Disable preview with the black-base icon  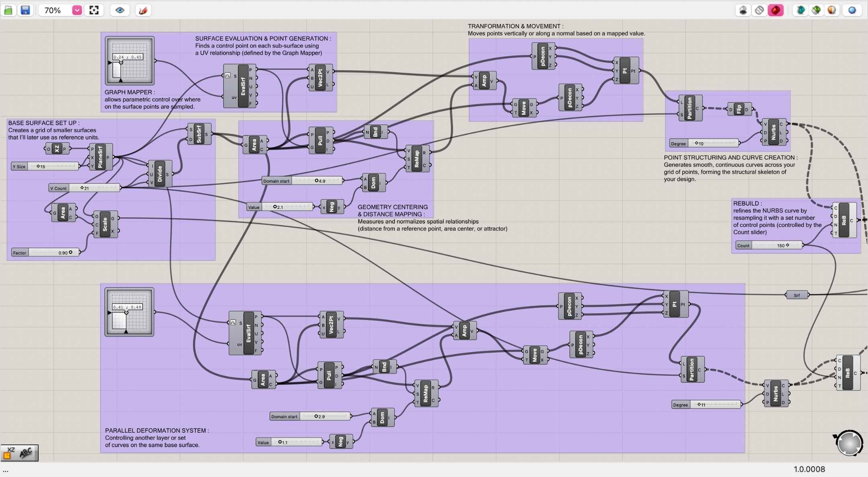click(743, 10)
